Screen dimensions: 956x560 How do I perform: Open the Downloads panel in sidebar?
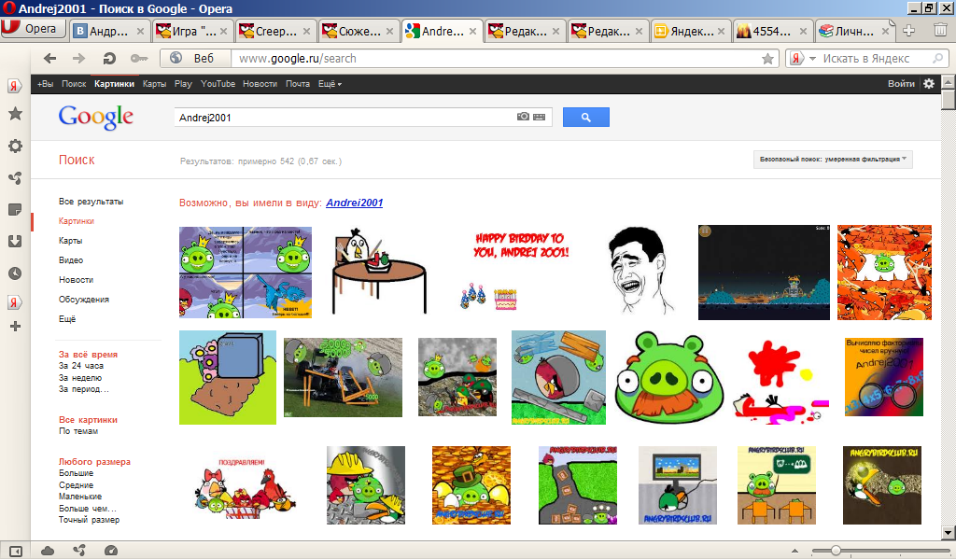15,242
